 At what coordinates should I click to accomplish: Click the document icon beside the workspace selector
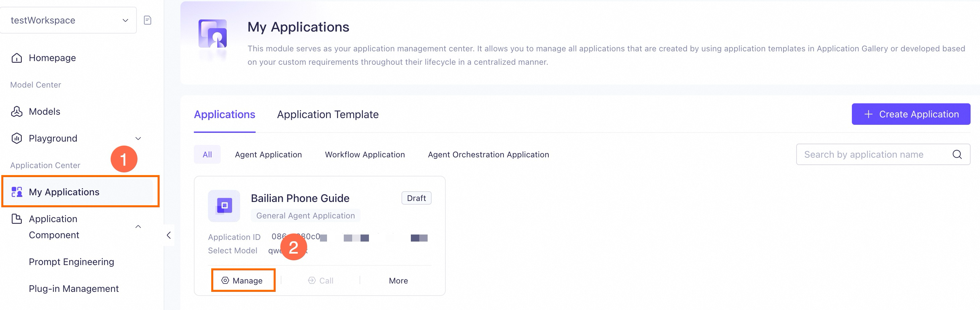coord(148,20)
